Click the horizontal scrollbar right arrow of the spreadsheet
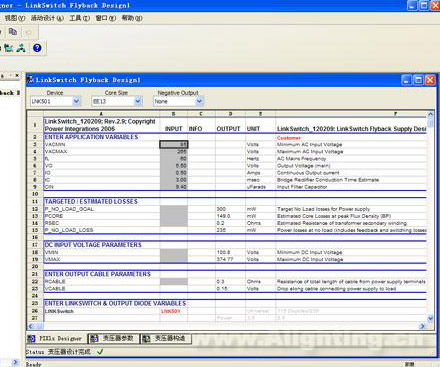 pyautogui.click(x=422, y=326)
